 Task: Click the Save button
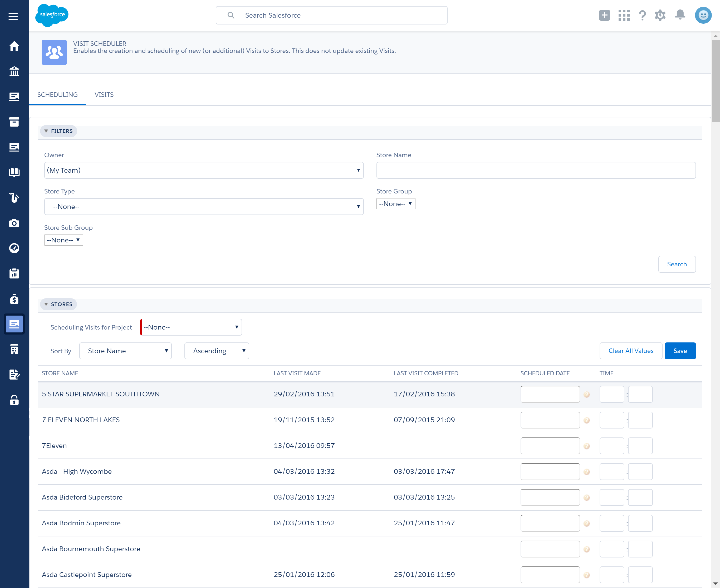click(680, 351)
